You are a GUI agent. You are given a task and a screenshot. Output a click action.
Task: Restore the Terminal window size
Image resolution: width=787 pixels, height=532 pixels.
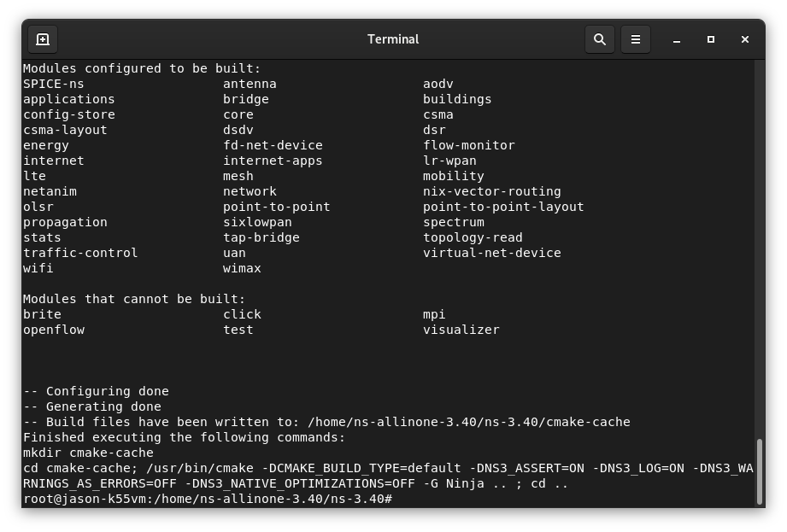(x=710, y=39)
